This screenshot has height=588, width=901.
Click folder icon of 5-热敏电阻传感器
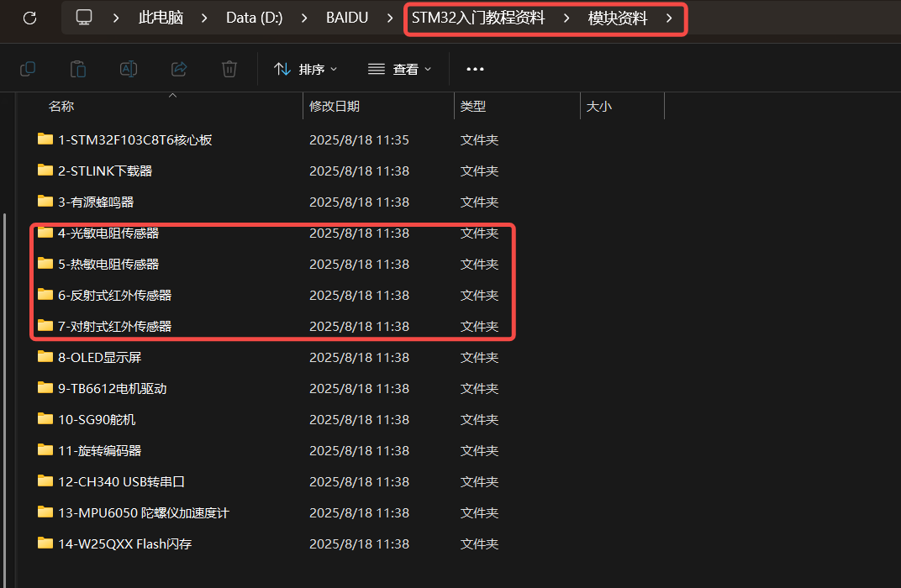45,263
